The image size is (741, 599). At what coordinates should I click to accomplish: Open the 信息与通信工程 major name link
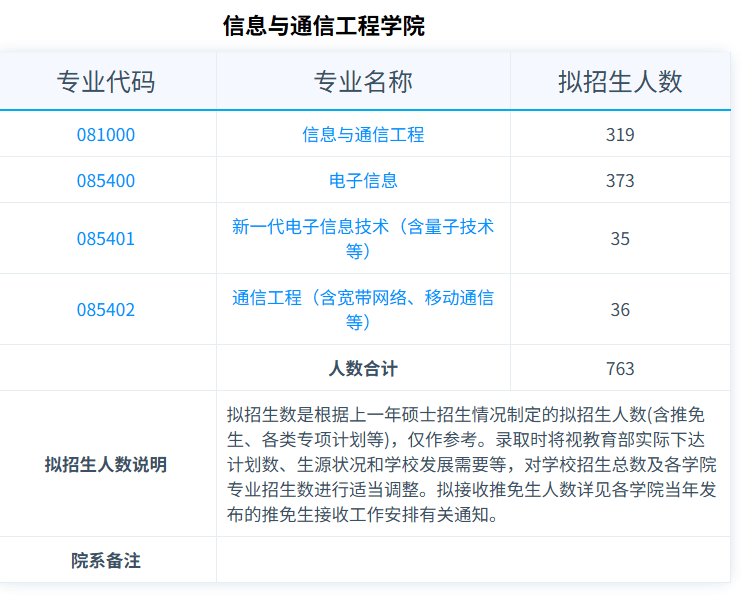pos(363,134)
